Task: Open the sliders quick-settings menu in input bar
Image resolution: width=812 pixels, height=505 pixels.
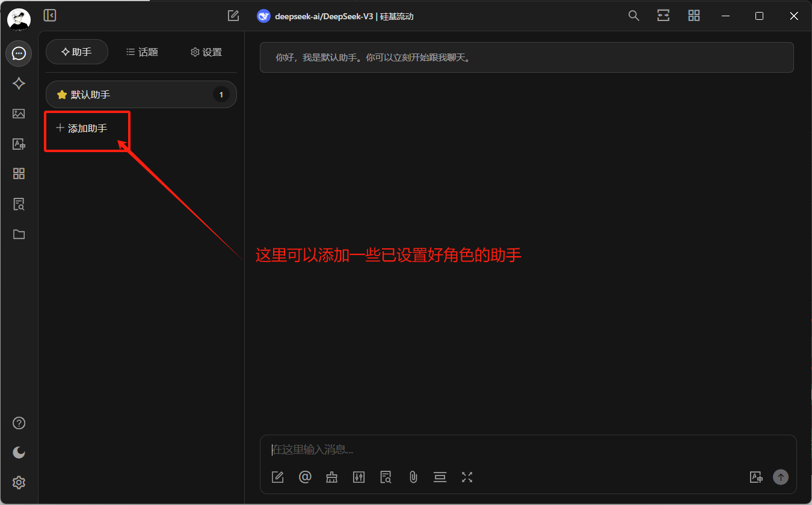Action: pyautogui.click(x=359, y=477)
